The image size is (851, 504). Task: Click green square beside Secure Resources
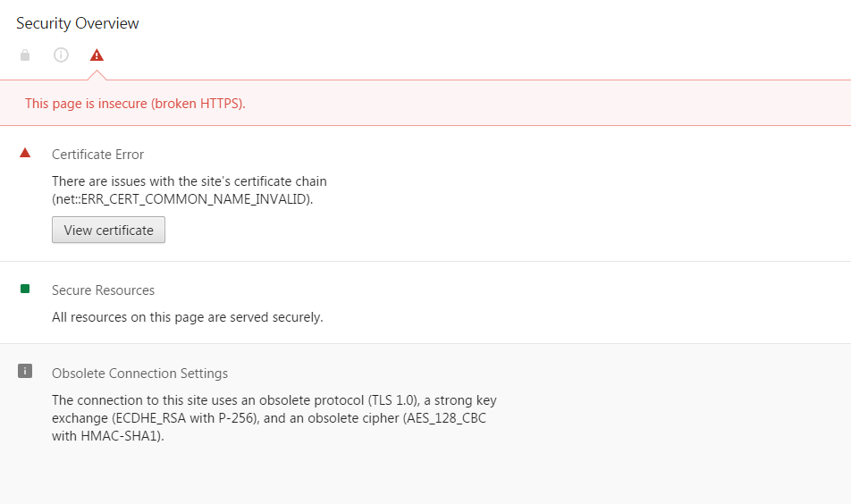pos(25,289)
